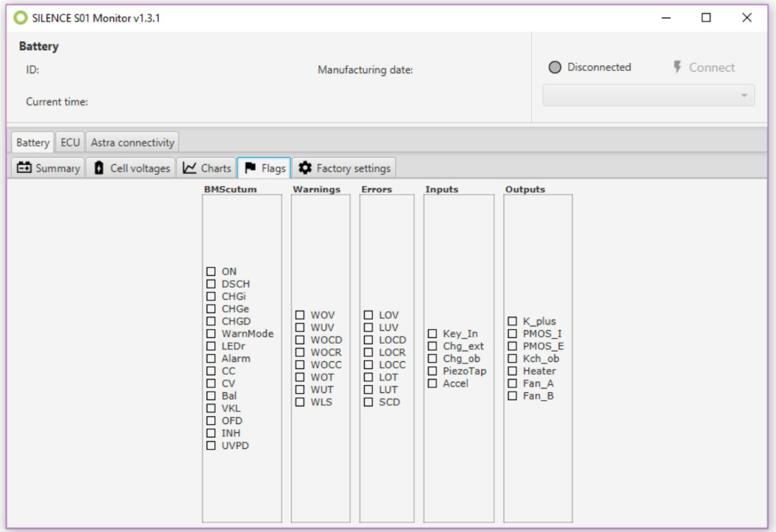
Task: Maximize the Monitor window
Action: coord(706,18)
